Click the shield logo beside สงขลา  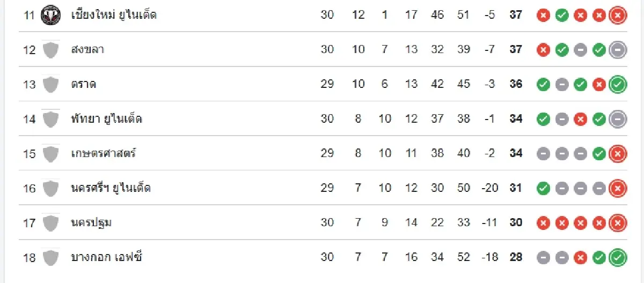(x=50, y=50)
